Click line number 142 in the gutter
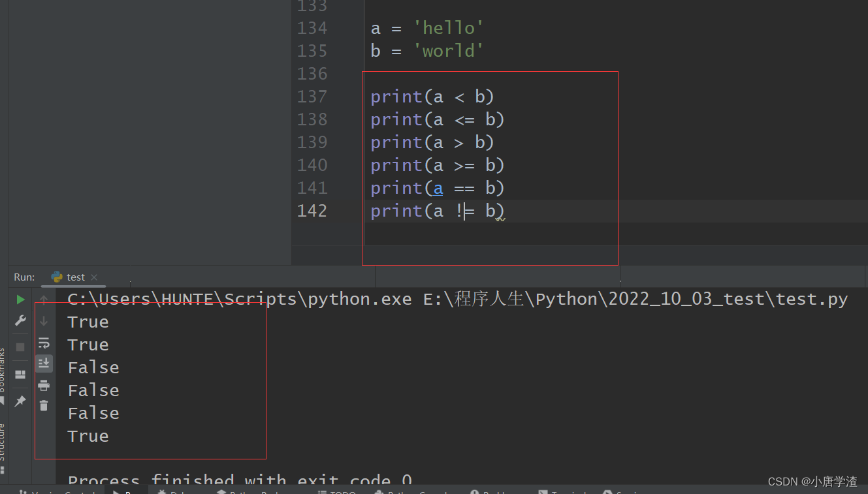 (x=312, y=211)
